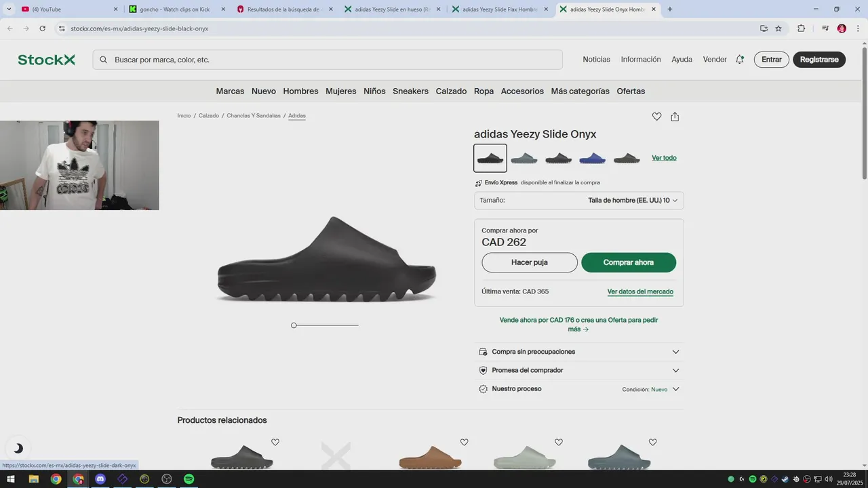Close the YouTube tab
Image resolution: width=868 pixels, height=488 pixels.
(x=115, y=9)
